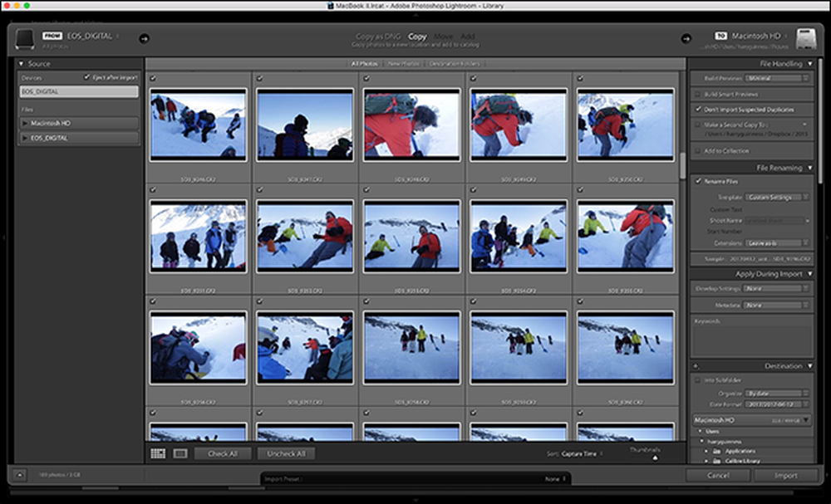Uncheck Don't Import Suspected Duplicates
The image size is (831, 504).
click(697, 109)
